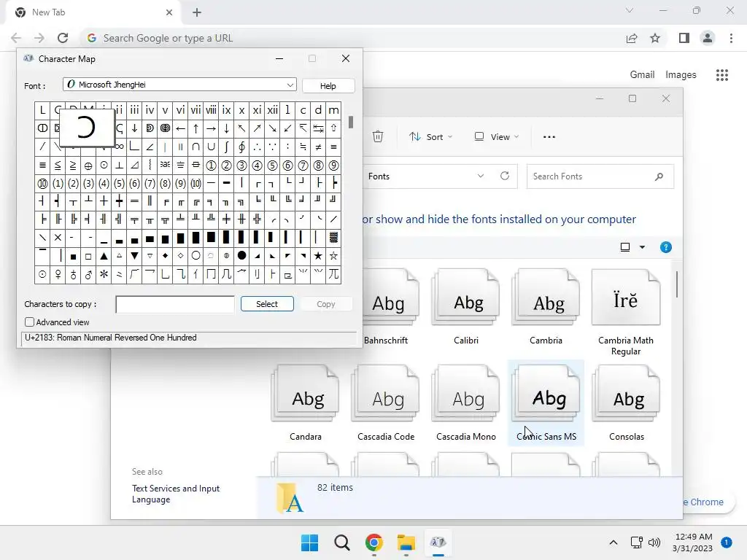Pick the black up-pointing triangle character
This screenshot has width=747, height=560.
[104, 256]
